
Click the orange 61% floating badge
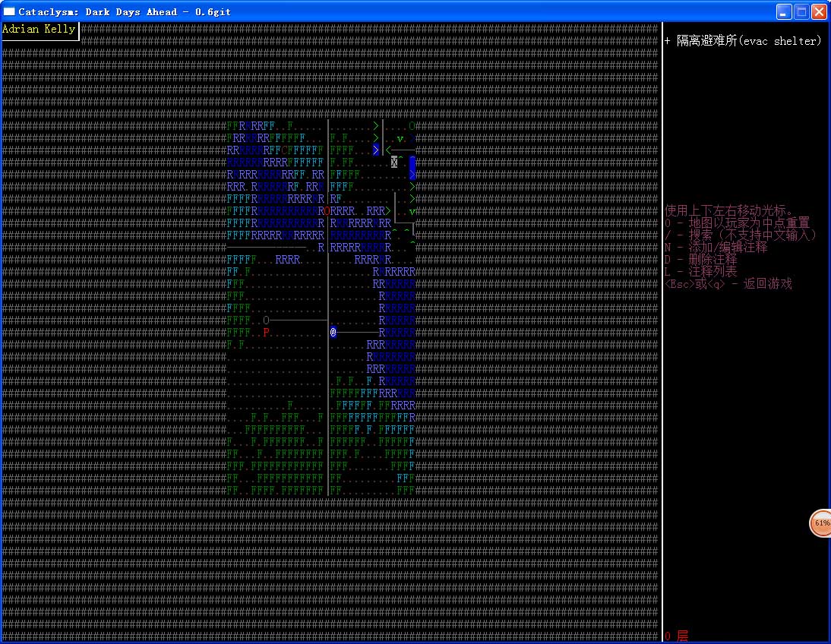[821, 523]
